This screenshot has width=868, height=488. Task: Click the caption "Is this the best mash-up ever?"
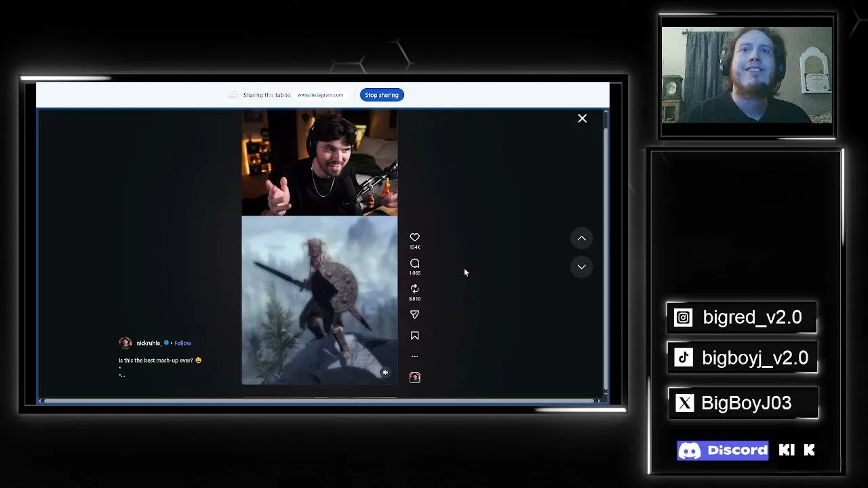156,361
